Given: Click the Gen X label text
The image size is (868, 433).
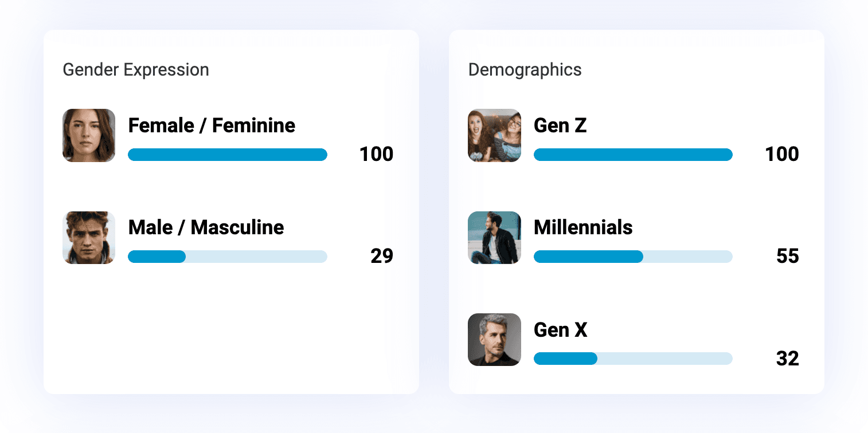Looking at the screenshot, I should pyautogui.click(x=560, y=330).
